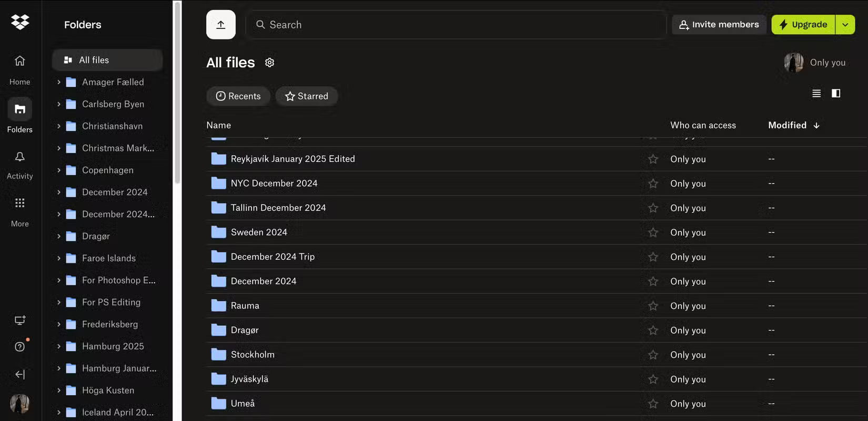Show the Starred filter
868x421 pixels.
coord(306,96)
